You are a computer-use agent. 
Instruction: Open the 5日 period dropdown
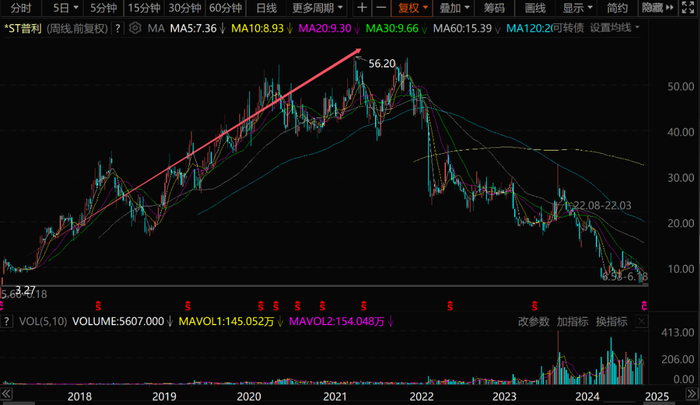pyautogui.click(x=66, y=8)
